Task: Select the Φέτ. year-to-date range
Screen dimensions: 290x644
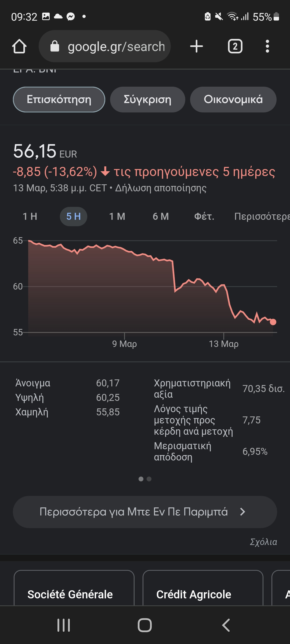Action: (x=204, y=217)
